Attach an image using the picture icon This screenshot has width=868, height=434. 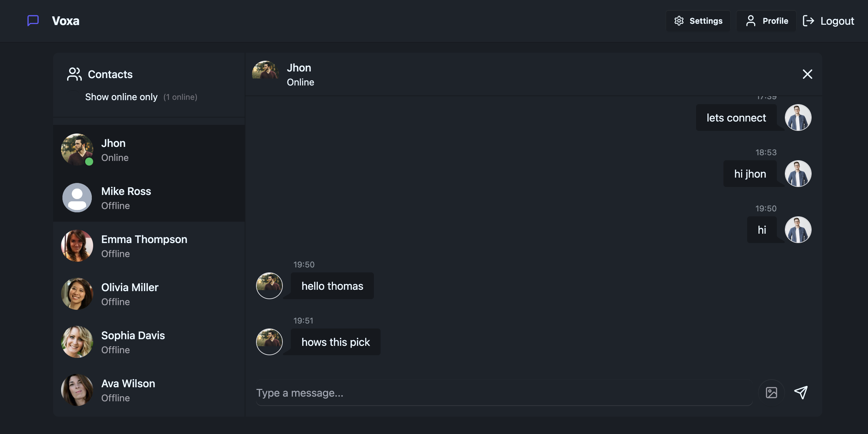click(772, 392)
